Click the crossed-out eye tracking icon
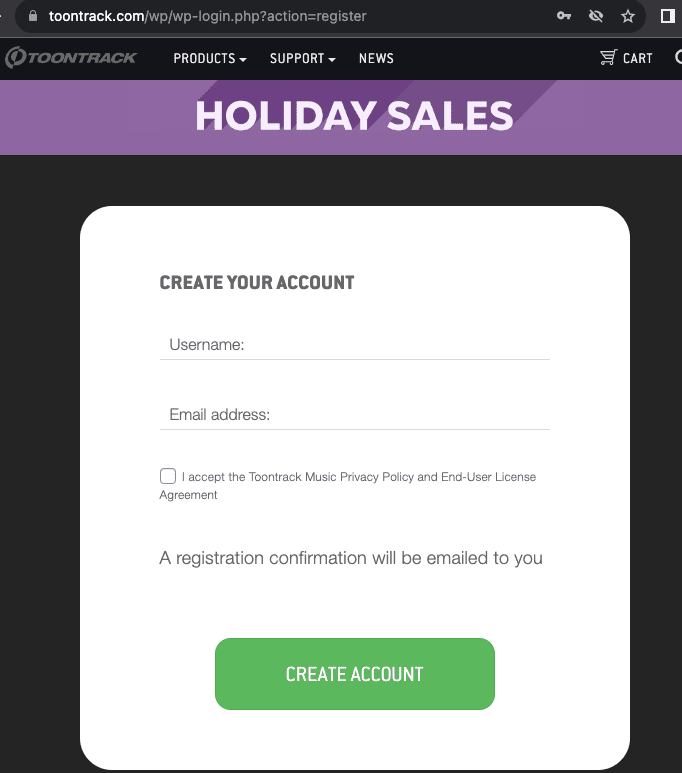The width and height of the screenshot is (682, 773). click(x=596, y=16)
